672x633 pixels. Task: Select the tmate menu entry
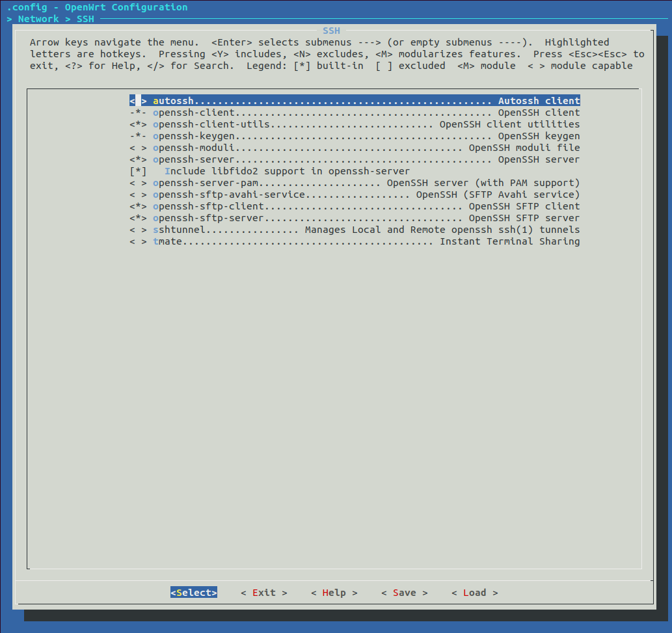point(355,242)
